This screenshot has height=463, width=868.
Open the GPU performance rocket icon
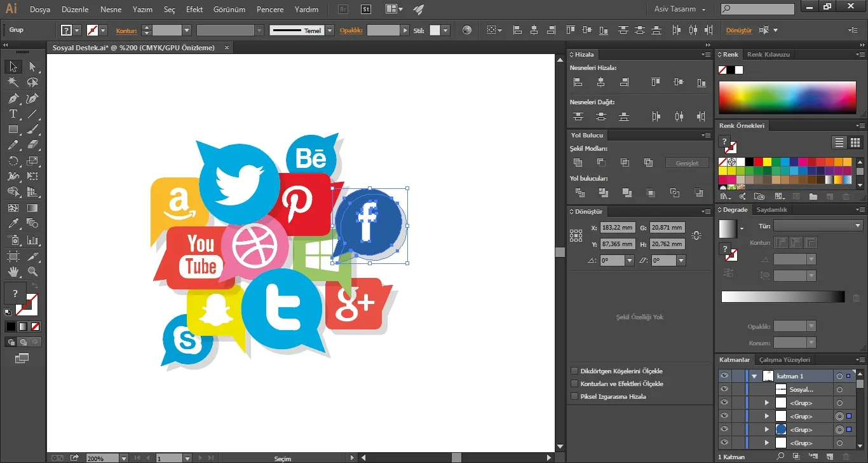(x=418, y=10)
